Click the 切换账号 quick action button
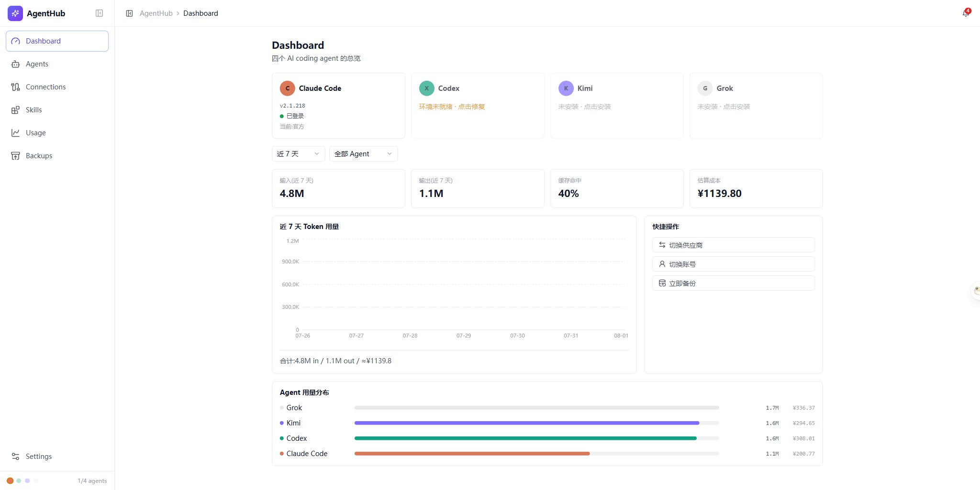The width and height of the screenshot is (980, 490). pos(733,264)
